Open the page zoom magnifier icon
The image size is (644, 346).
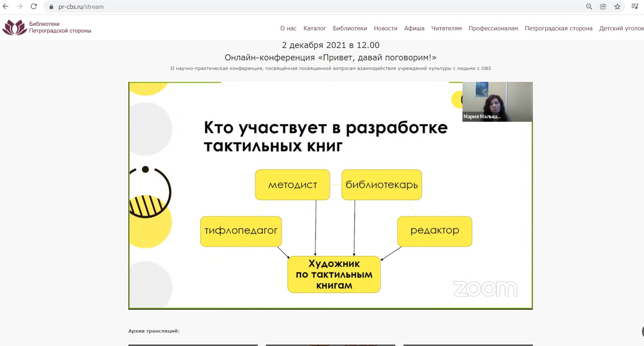pyautogui.click(x=589, y=7)
